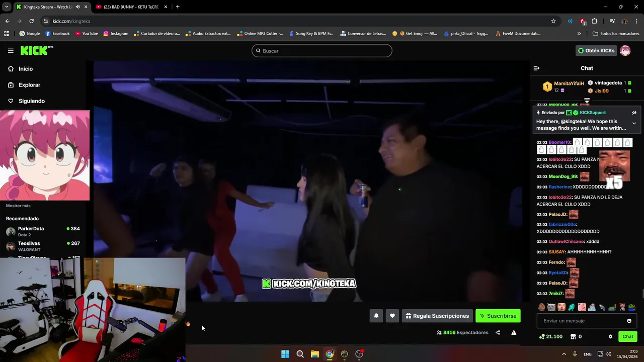Hide the pinned KICKSupport message
Image resolution: width=644 pixels, height=362 pixels.
pos(634,113)
